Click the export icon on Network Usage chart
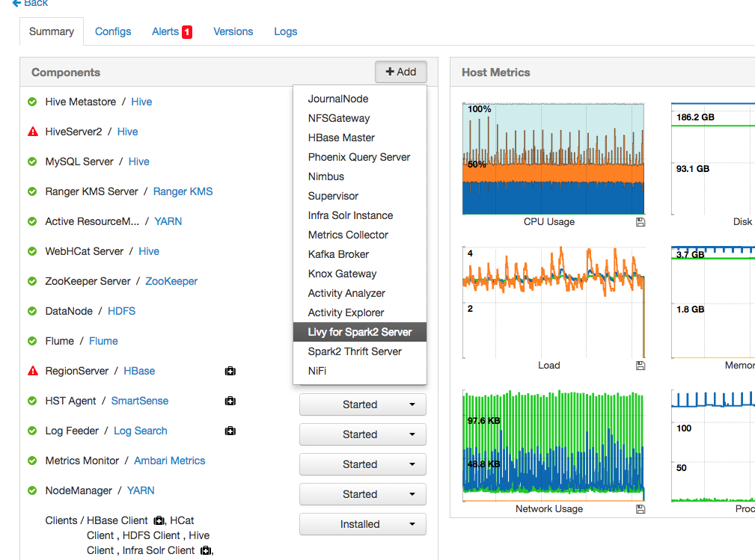 coord(640,508)
